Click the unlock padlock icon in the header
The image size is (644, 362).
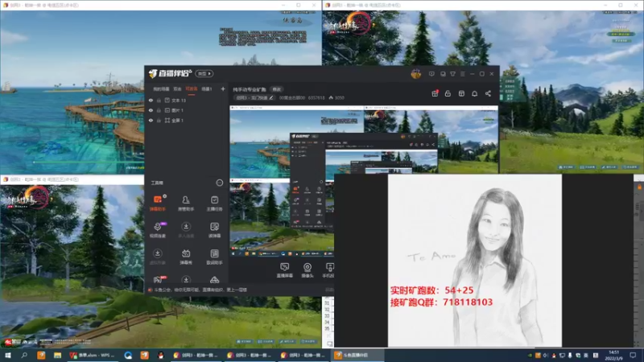pos(448,93)
